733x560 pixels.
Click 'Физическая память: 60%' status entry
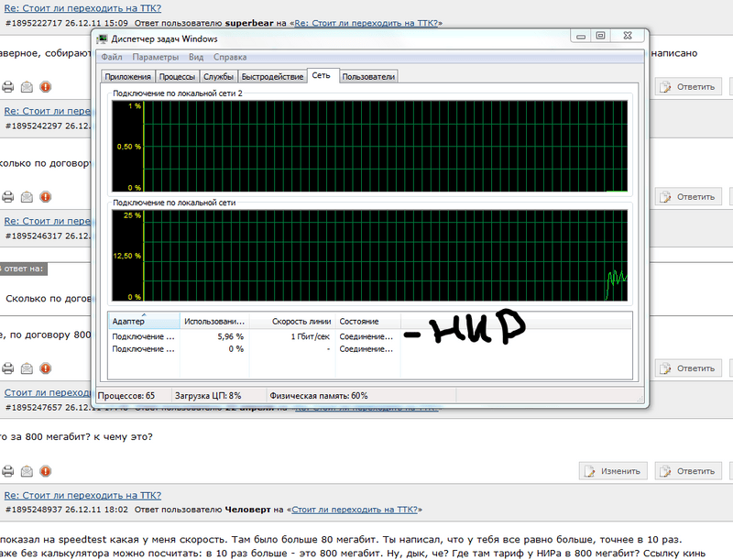[318, 395]
